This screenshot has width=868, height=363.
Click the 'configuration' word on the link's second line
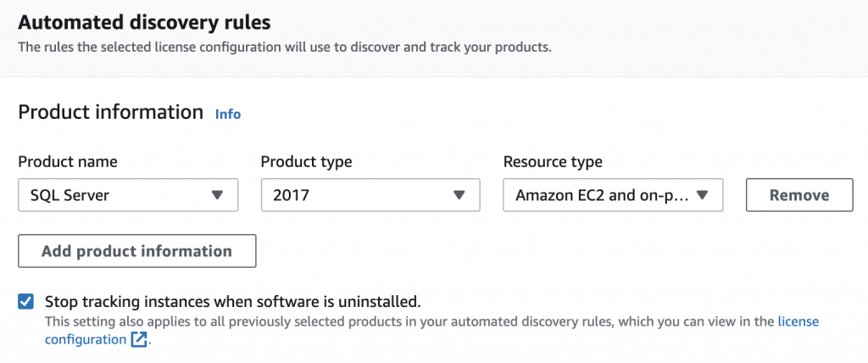[86, 340]
